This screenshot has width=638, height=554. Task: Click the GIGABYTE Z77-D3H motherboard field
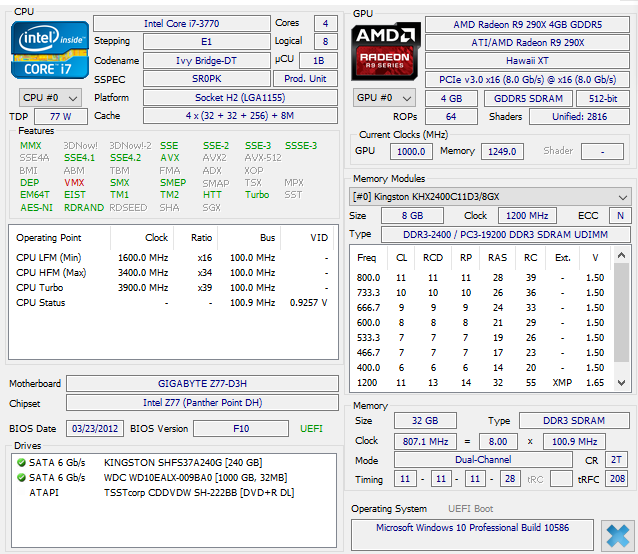click(202, 384)
